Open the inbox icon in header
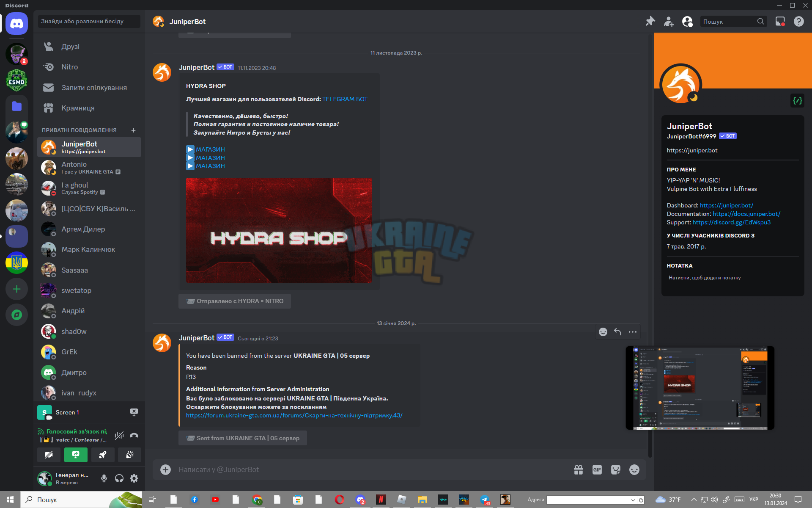 [780, 21]
